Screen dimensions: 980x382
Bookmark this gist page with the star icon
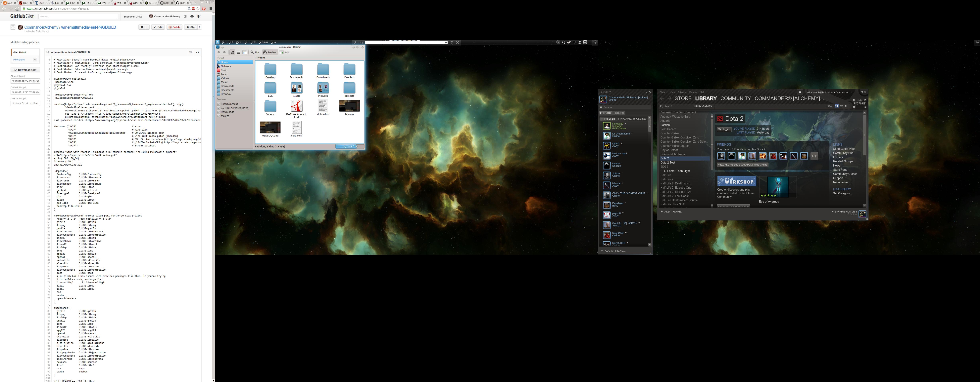click(x=198, y=9)
